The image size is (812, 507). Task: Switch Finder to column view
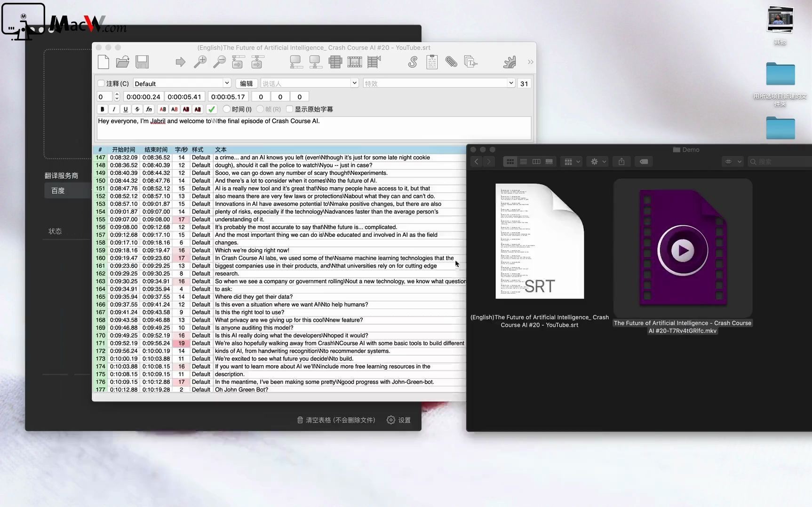pos(536,162)
